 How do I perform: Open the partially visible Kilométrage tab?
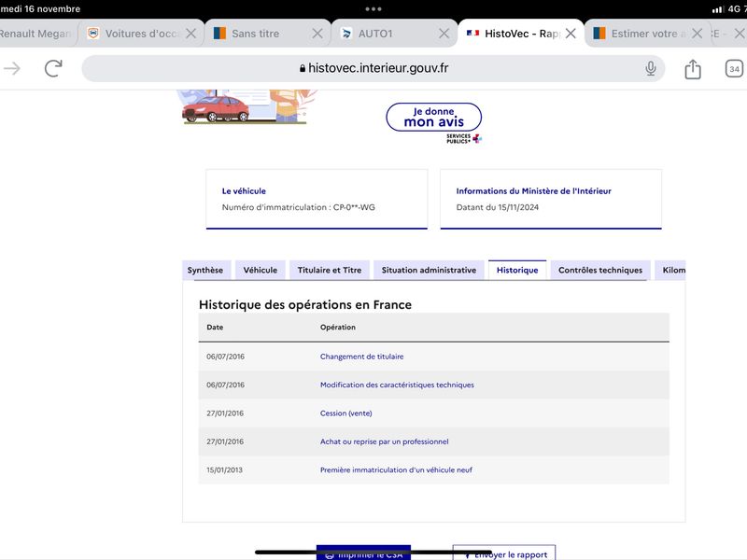(670, 270)
